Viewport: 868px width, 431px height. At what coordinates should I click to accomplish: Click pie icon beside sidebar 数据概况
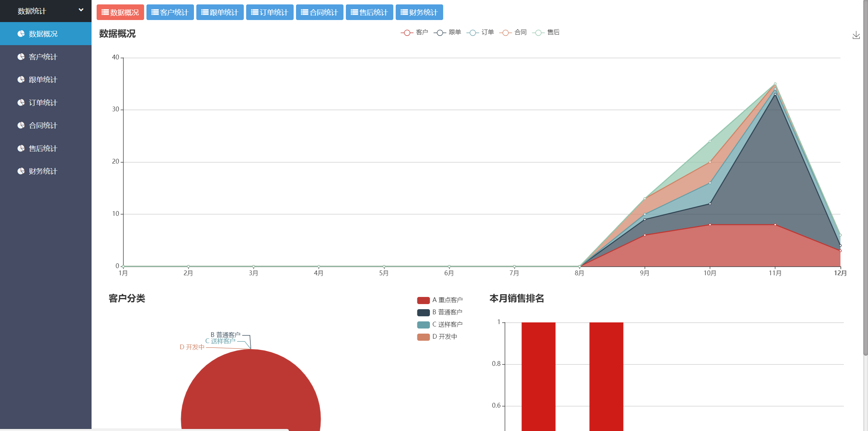[21, 34]
